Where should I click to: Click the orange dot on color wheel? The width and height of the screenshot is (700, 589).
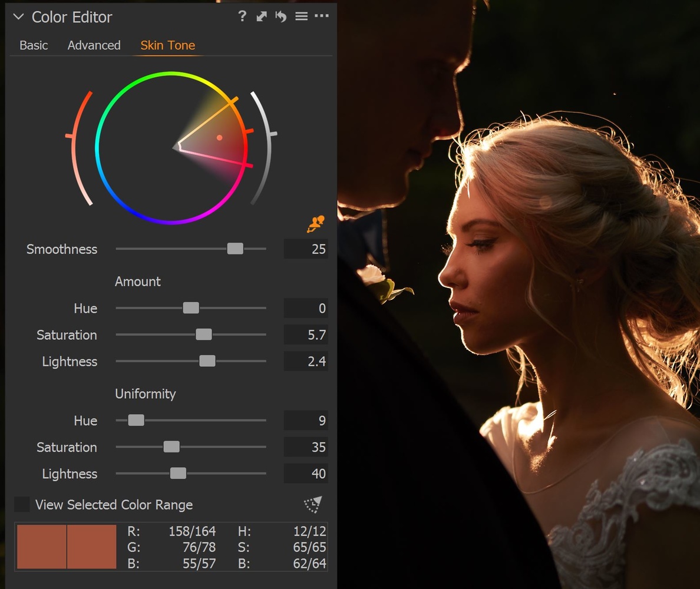coord(219,138)
